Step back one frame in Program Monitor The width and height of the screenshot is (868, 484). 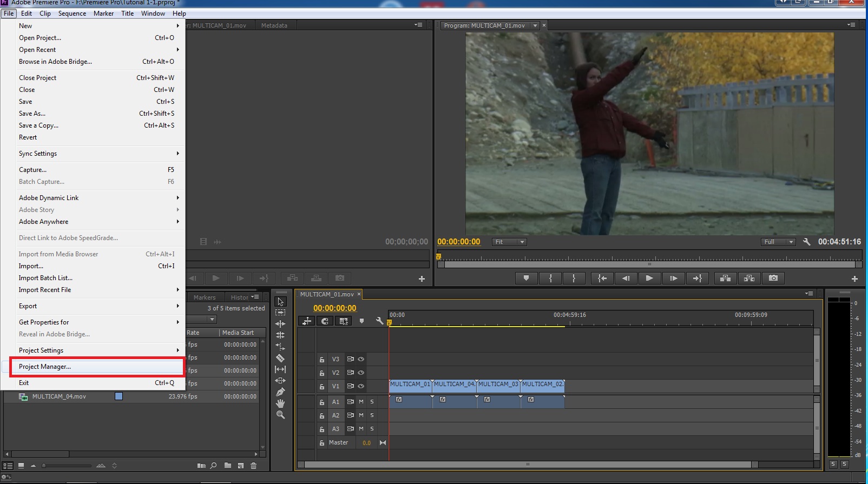pos(626,278)
